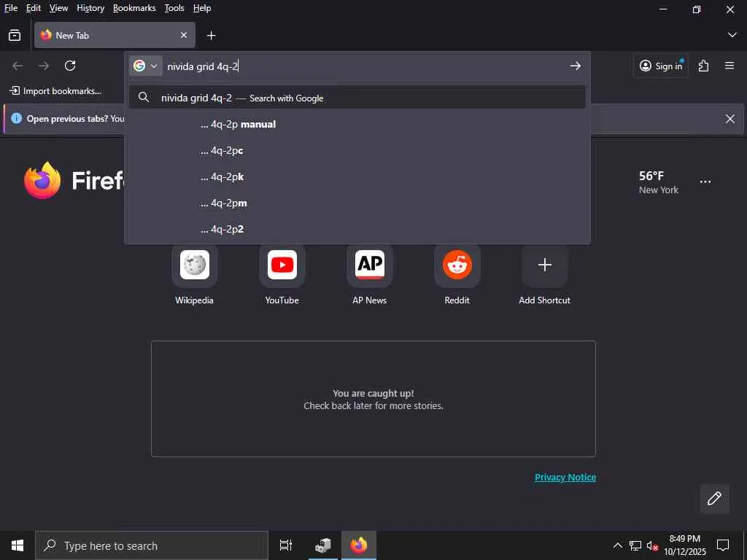
Task: Open the Bookmarks menu
Action: click(134, 8)
